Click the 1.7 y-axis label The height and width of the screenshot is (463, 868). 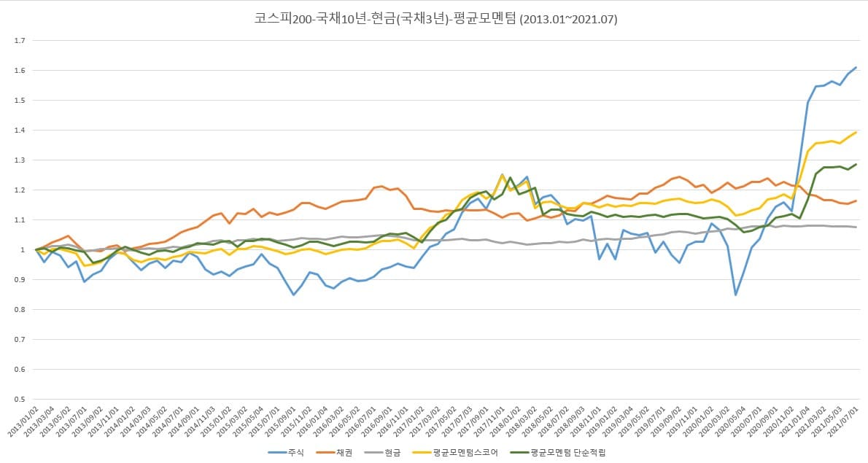tap(20, 40)
